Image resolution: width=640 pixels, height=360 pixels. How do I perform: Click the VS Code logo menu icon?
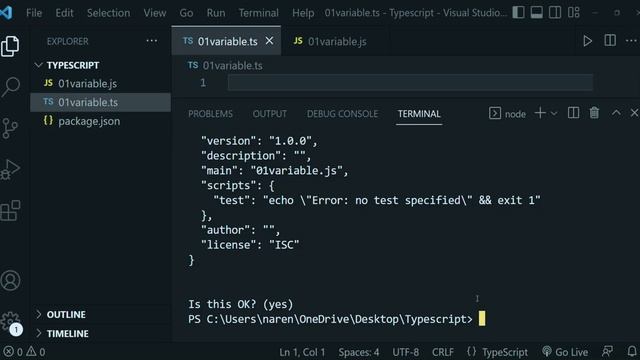point(7,13)
